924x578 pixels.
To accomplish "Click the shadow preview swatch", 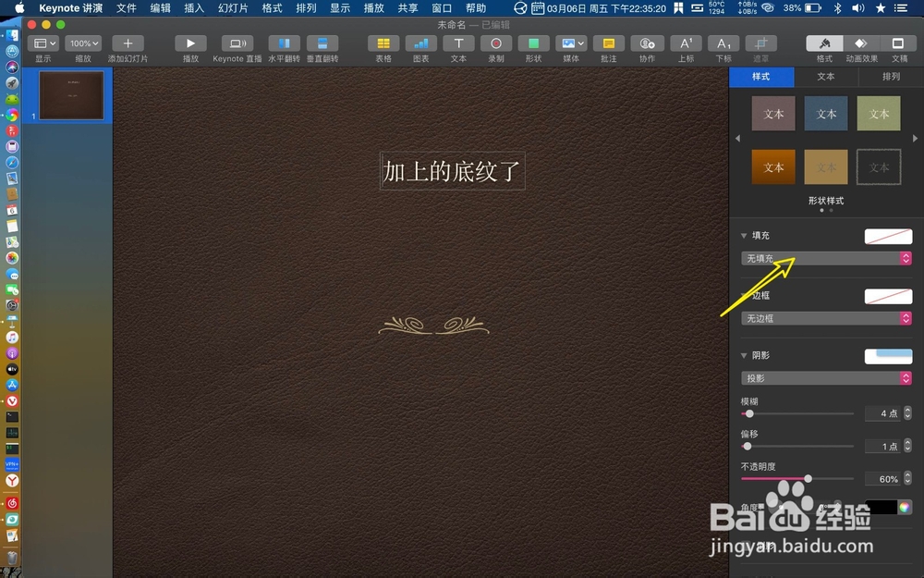I will 888,356.
